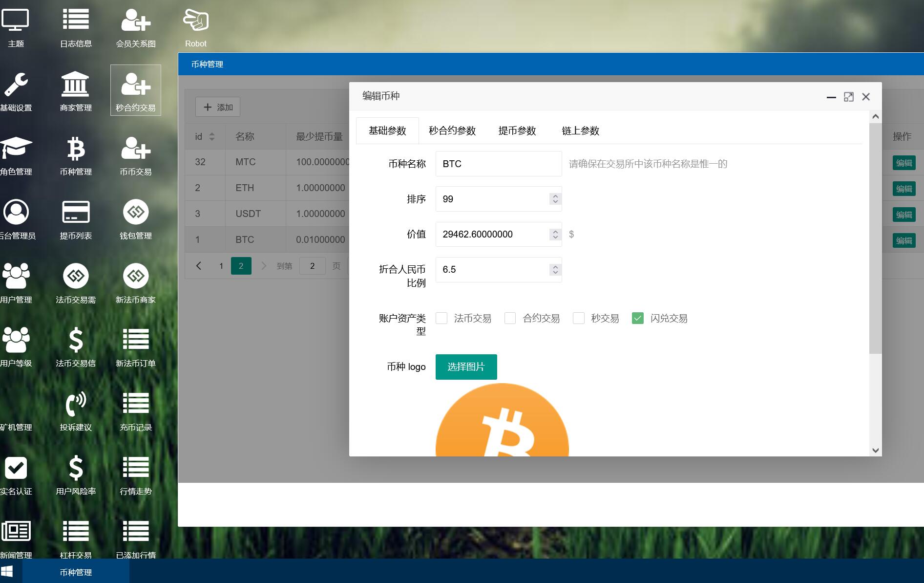Click the 折合人民币比例 stepper arrows
The image size is (924, 583).
click(x=555, y=270)
